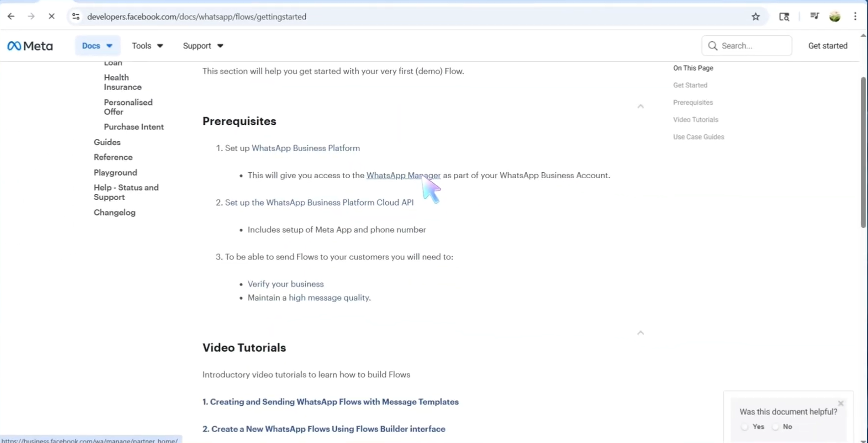Open the browser profile avatar
The width and height of the screenshot is (868, 443).
(x=835, y=17)
